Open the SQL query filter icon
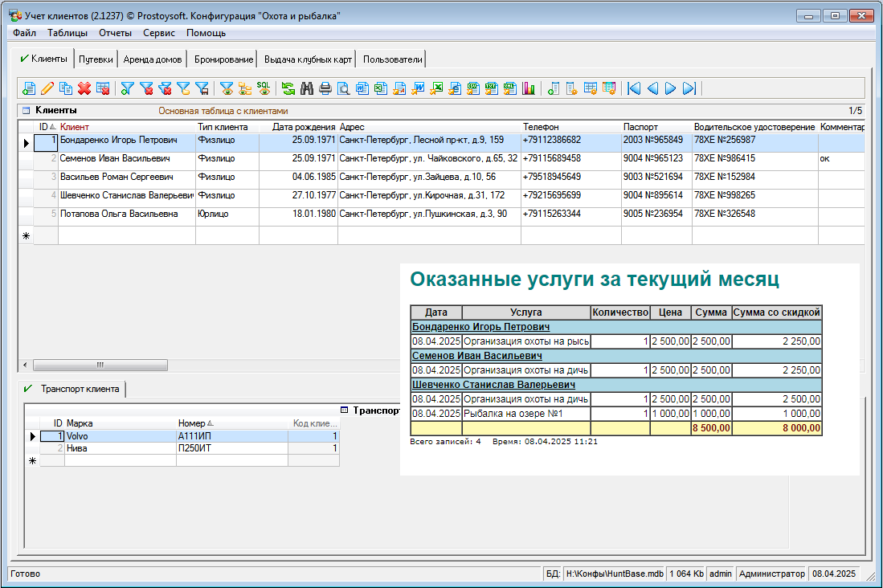The width and height of the screenshot is (883, 588). point(264,88)
